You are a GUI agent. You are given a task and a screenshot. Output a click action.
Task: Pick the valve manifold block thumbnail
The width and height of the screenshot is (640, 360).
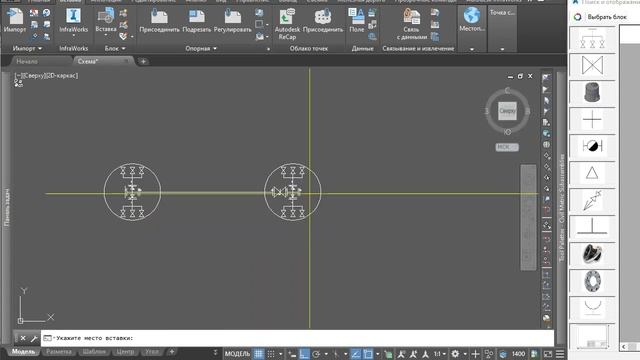pyautogui.click(x=592, y=39)
